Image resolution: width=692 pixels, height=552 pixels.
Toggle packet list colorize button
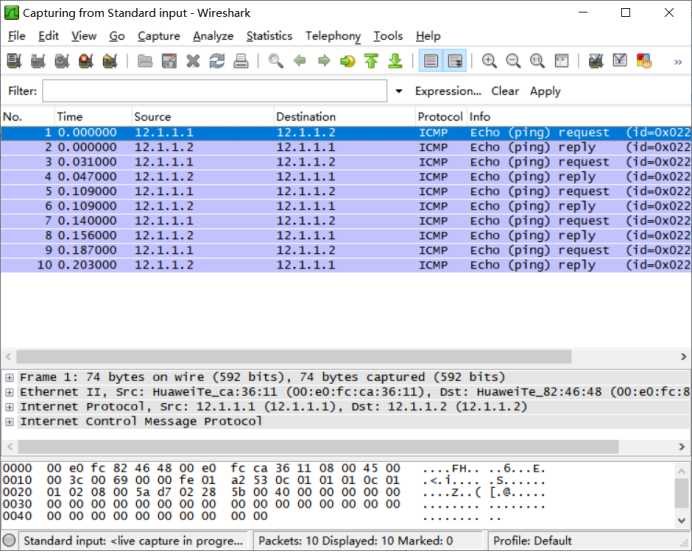(431, 61)
